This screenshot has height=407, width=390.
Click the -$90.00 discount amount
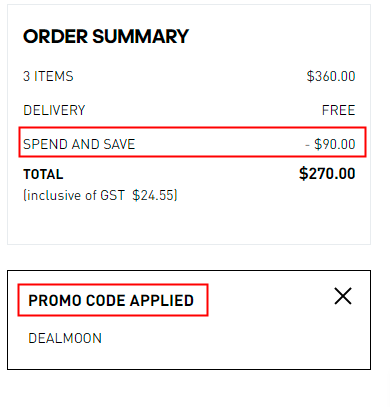point(330,144)
